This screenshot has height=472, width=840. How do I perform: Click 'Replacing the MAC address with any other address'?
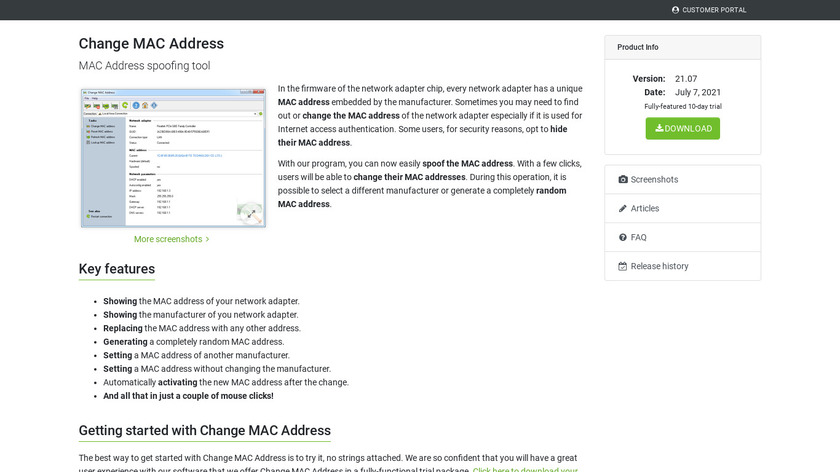pos(202,328)
